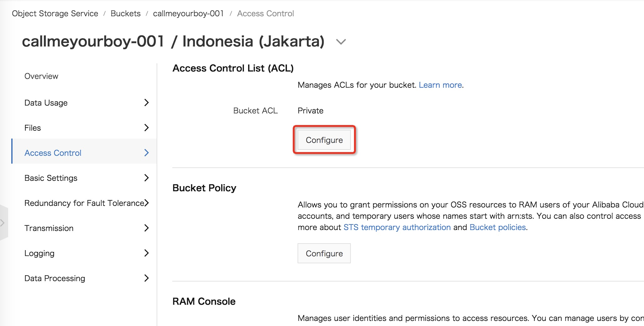Open the Learn more link
The image size is (644, 326).
click(x=440, y=85)
